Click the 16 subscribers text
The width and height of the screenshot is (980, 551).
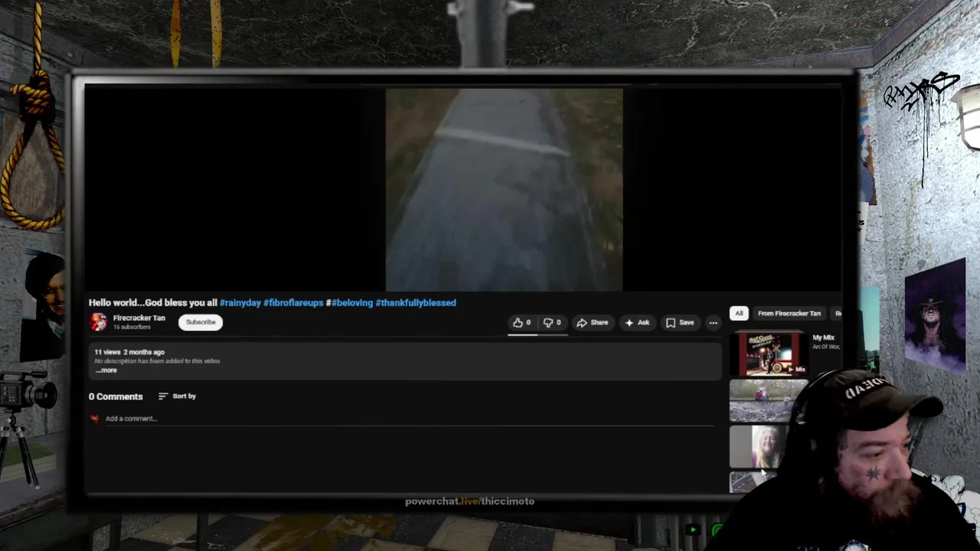click(132, 328)
